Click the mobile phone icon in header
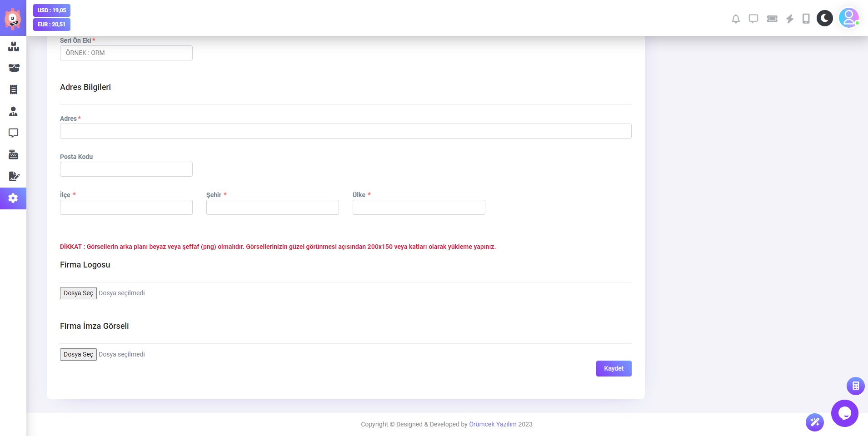Viewport: 868px width, 436px height. pos(806,19)
